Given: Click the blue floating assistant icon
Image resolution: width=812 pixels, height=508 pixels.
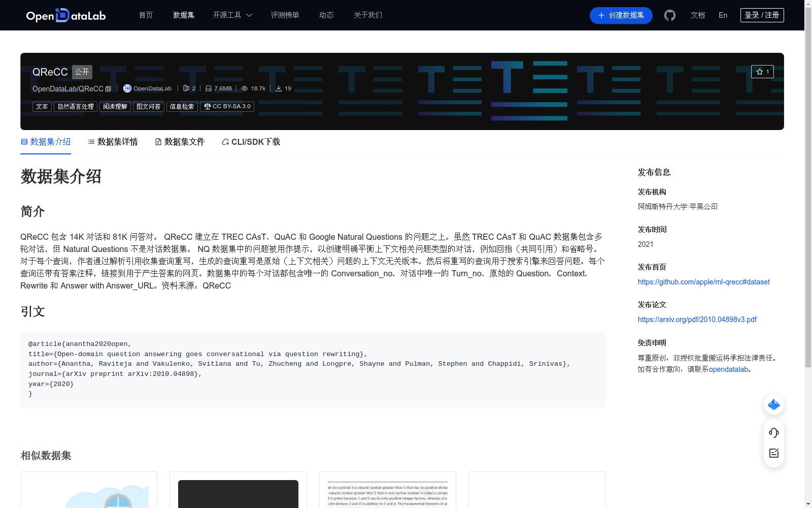Looking at the screenshot, I should [x=774, y=404].
